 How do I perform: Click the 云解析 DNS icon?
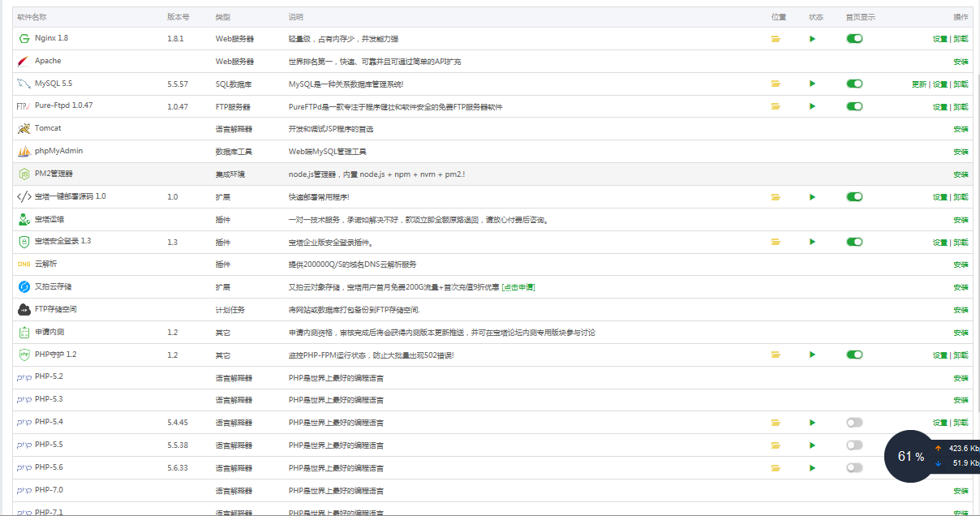(x=24, y=264)
